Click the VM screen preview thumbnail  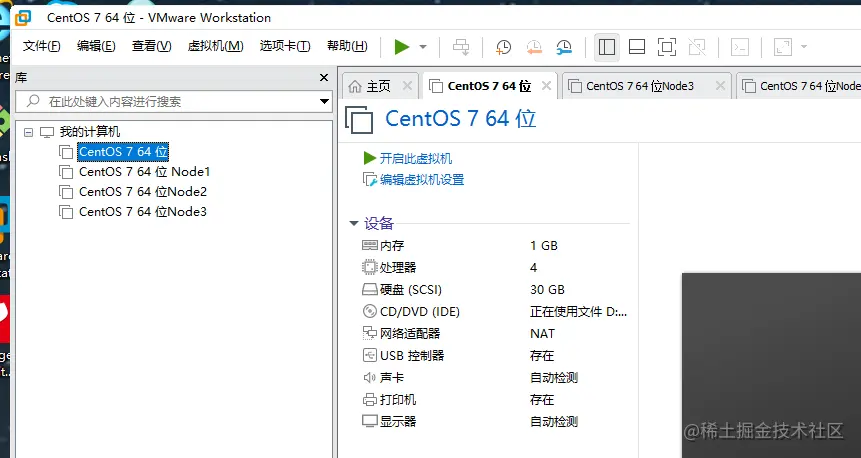tap(771, 365)
